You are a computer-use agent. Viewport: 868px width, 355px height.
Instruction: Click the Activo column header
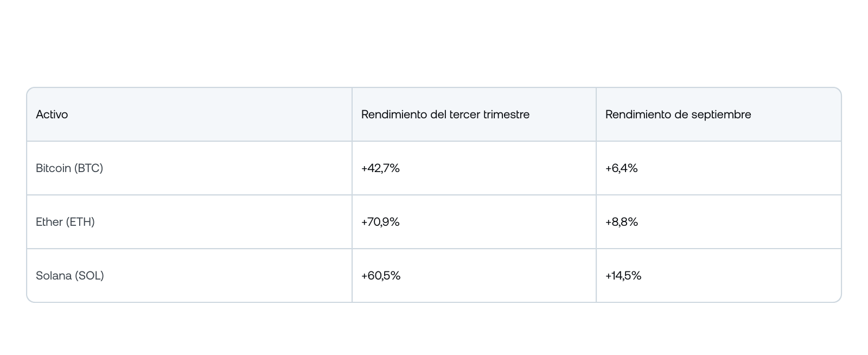52,115
